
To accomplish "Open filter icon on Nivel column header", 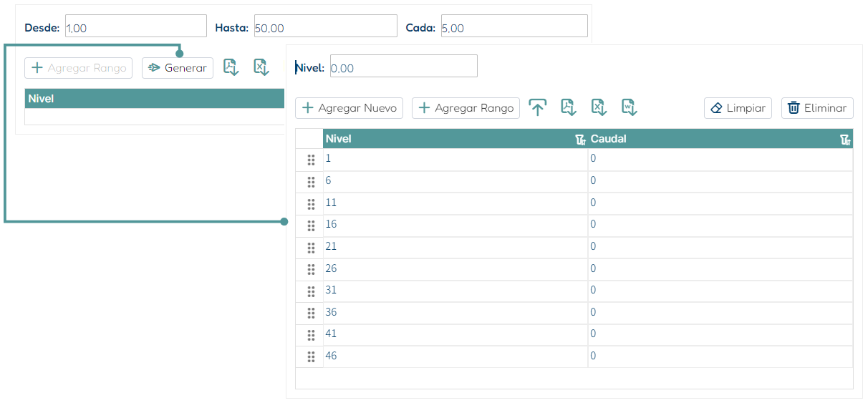I will tap(581, 140).
